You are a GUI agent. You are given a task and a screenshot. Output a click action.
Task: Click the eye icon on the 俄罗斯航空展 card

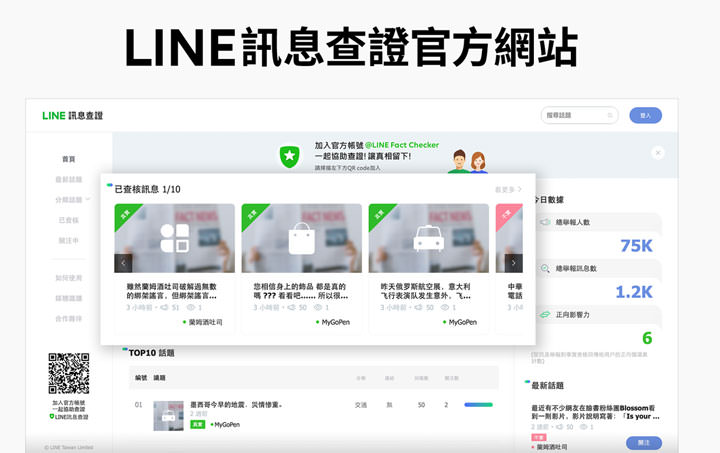(445, 308)
